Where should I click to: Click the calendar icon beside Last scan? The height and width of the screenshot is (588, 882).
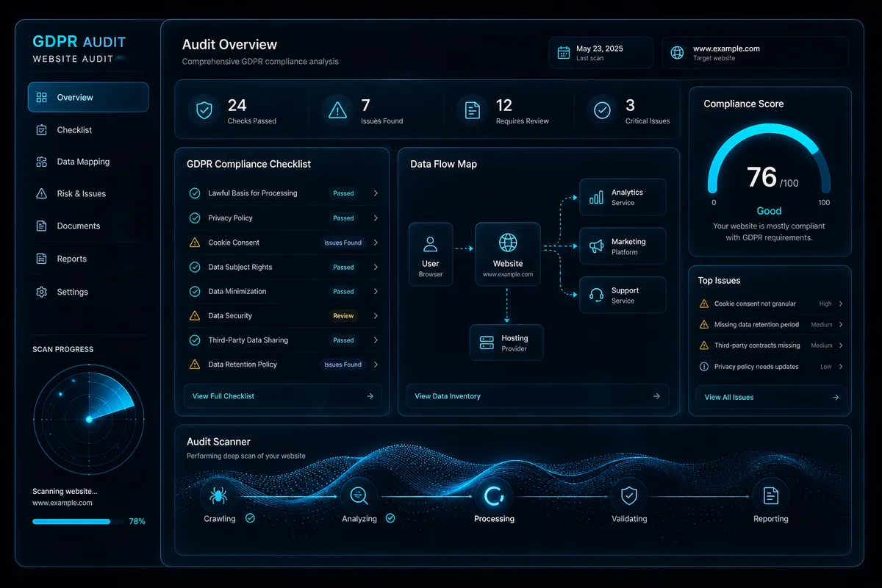[564, 52]
